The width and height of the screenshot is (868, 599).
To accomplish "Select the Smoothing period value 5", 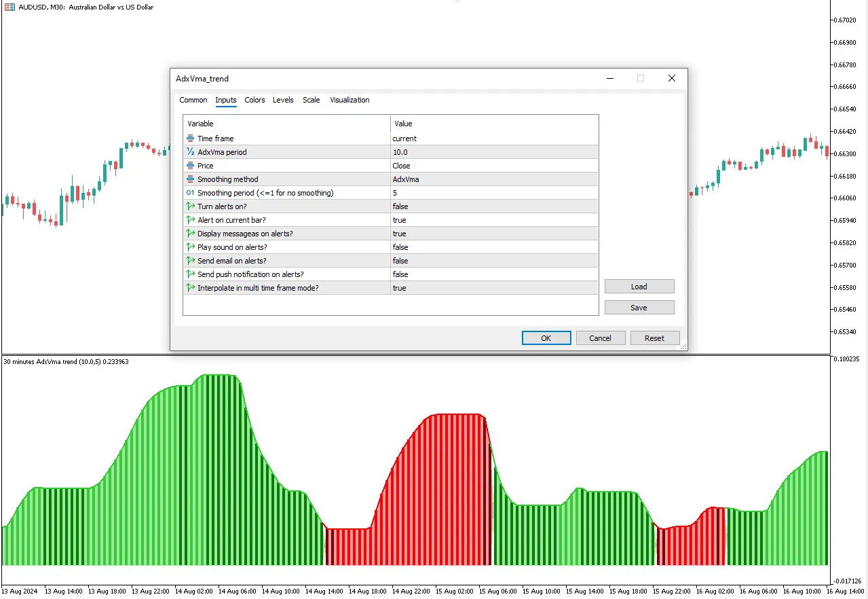I will [x=394, y=193].
